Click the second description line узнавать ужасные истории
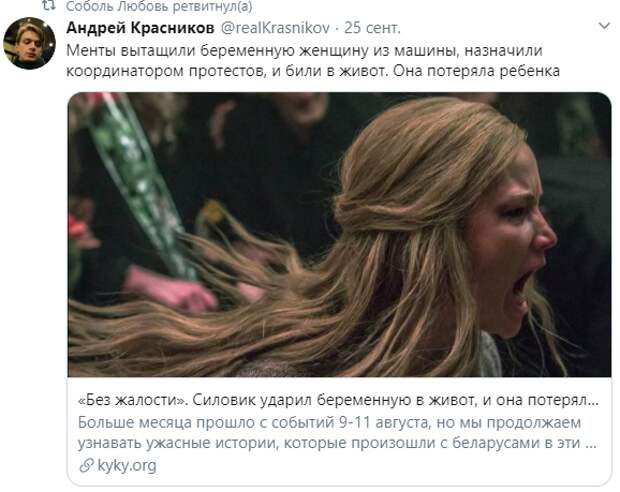This screenshot has width=620, height=492. pyautogui.click(x=337, y=443)
